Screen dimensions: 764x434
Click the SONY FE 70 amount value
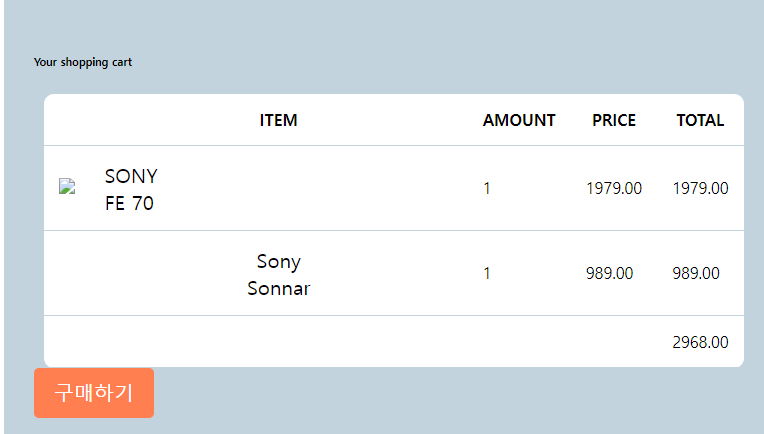point(487,189)
